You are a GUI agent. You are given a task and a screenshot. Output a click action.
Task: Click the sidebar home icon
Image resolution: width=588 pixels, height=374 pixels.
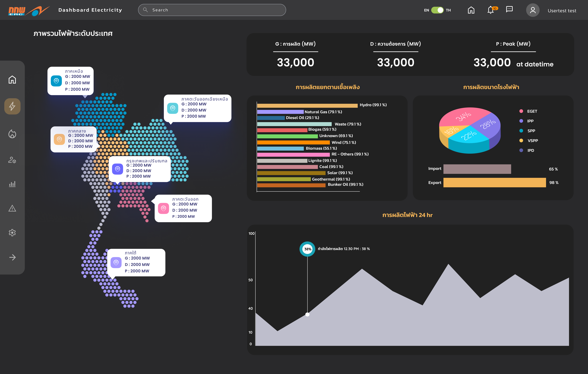point(12,80)
